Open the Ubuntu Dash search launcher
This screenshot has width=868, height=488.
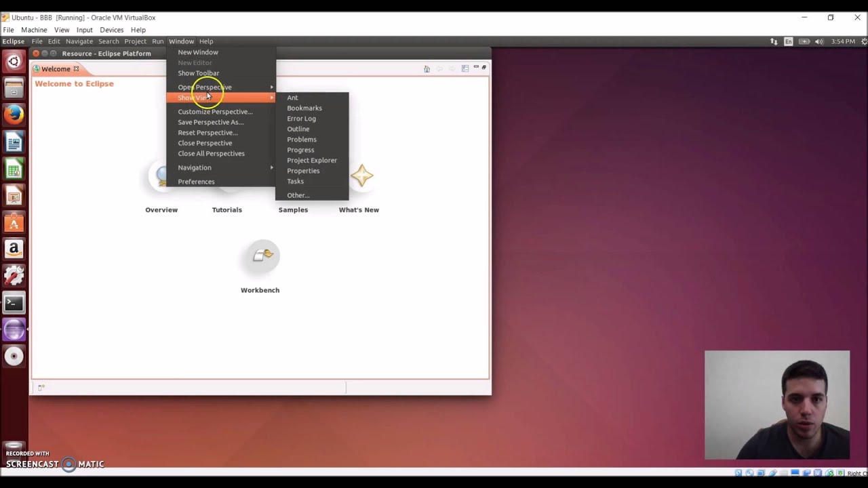pyautogui.click(x=14, y=62)
